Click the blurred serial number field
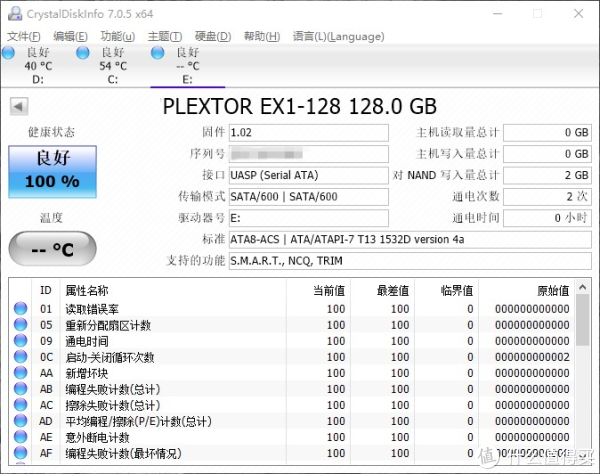 309,154
